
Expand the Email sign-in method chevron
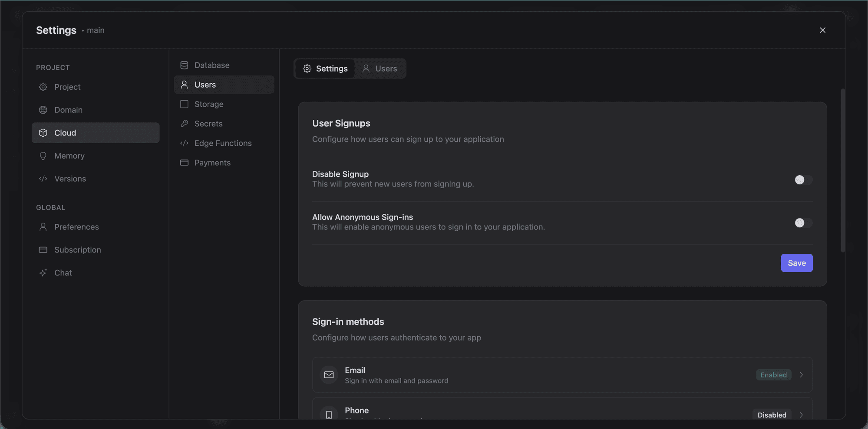pyautogui.click(x=801, y=375)
